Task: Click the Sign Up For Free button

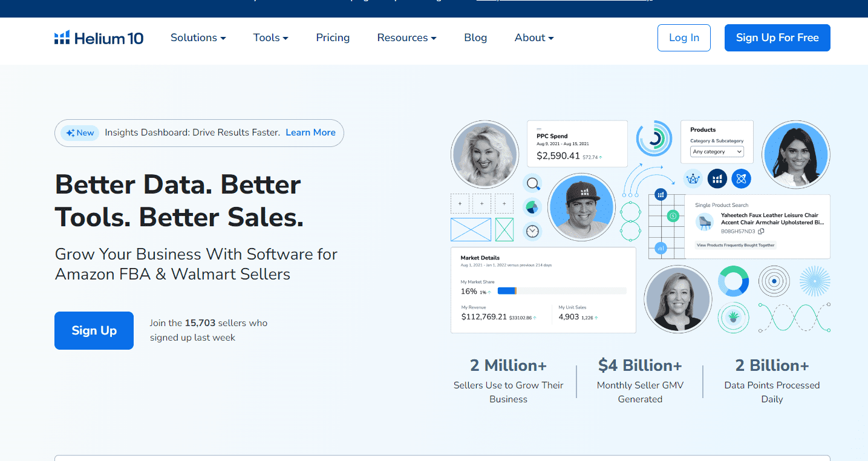Action: 777,38
